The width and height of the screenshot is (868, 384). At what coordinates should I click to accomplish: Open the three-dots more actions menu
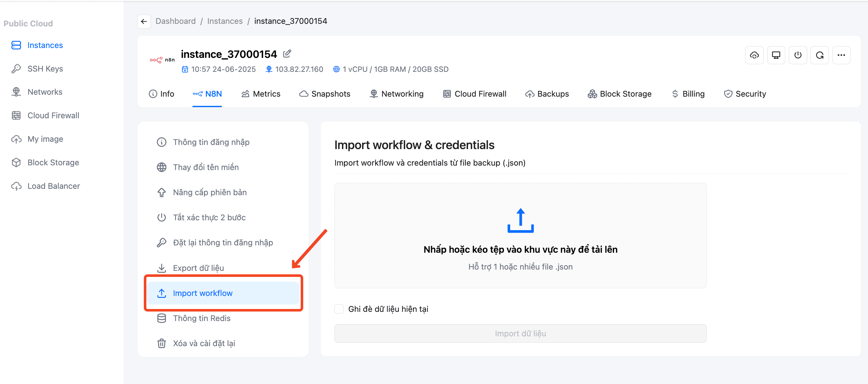click(x=841, y=55)
